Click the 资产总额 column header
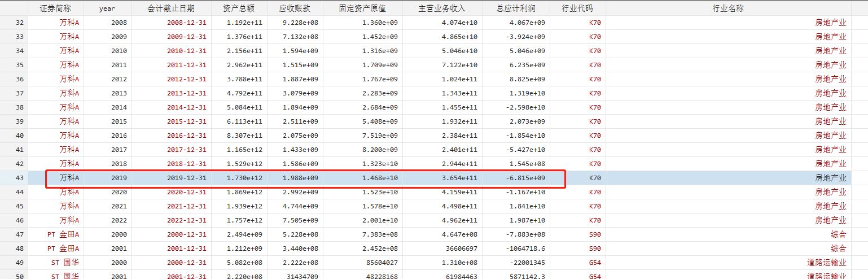This screenshot has width=868, height=279. pyautogui.click(x=239, y=8)
